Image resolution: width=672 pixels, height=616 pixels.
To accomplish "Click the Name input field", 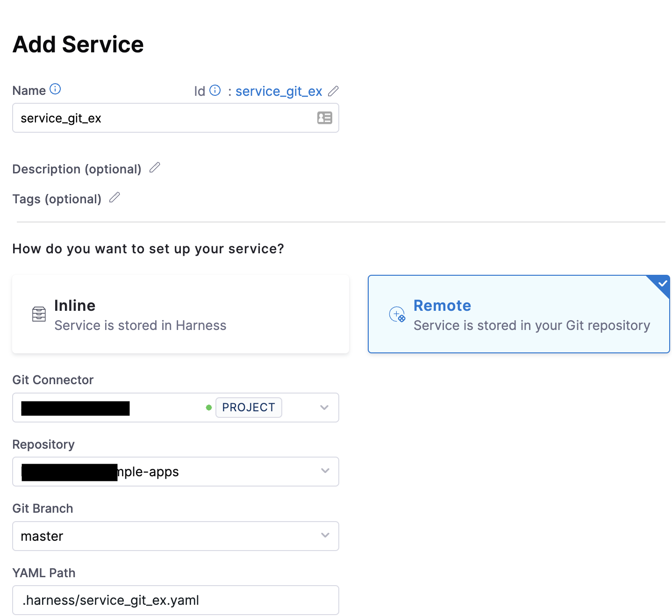I will (x=164, y=118).
